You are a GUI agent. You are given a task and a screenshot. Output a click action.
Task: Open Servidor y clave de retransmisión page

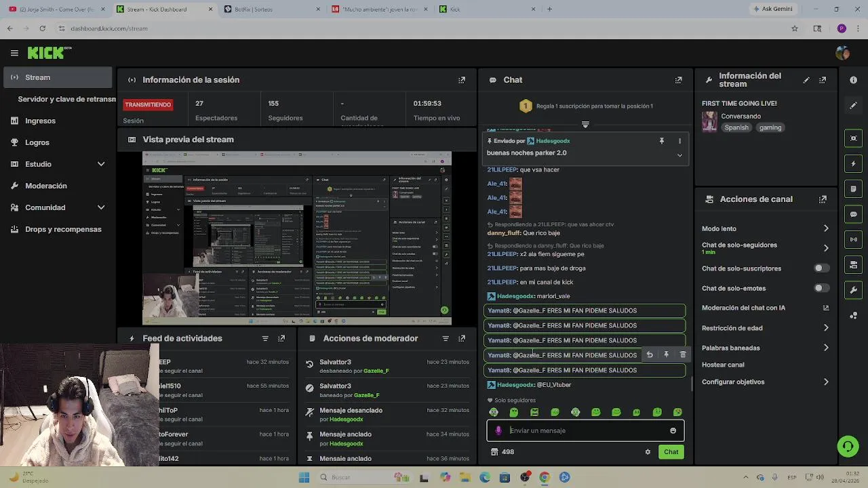(66, 99)
